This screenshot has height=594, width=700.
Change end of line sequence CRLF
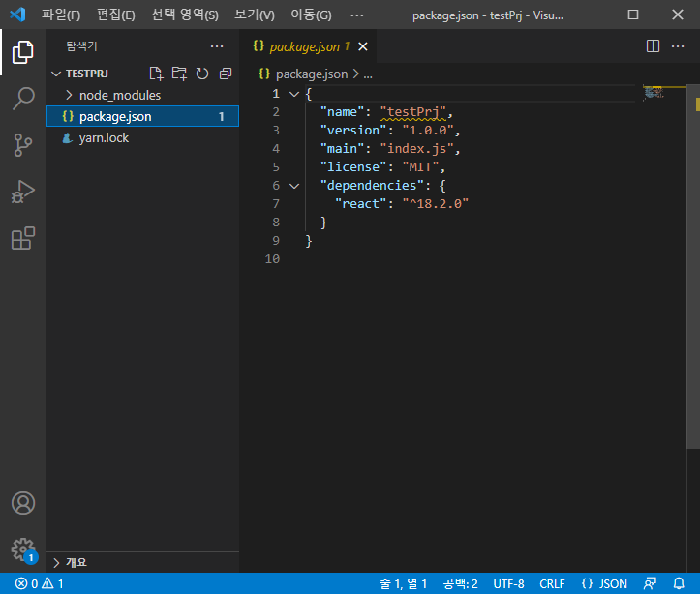pyautogui.click(x=552, y=583)
